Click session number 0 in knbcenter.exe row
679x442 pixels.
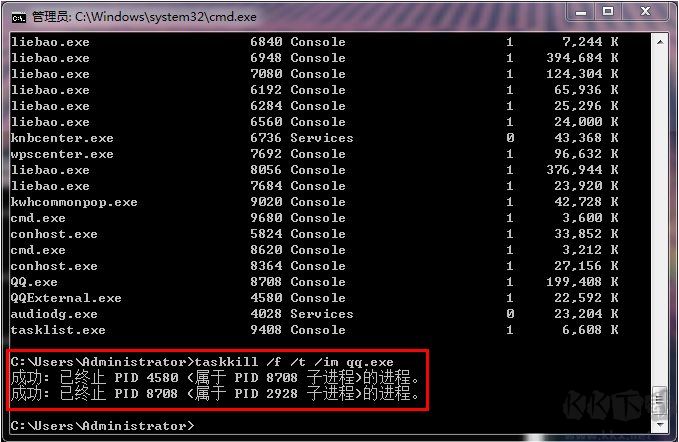point(510,138)
